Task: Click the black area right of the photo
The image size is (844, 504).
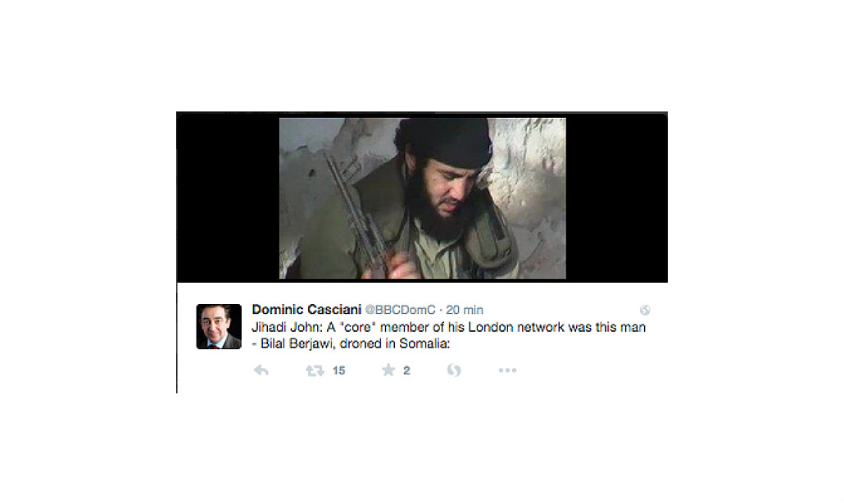Action: [x=616, y=197]
